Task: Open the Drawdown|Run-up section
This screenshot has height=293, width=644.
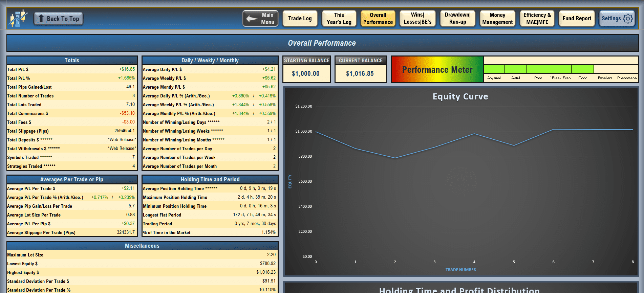Action: [457, 19]
